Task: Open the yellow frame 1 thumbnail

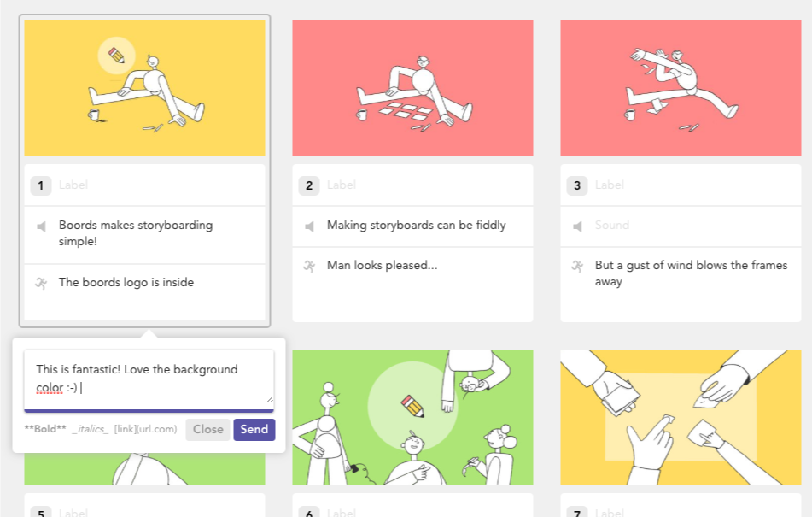Action: 144,87
